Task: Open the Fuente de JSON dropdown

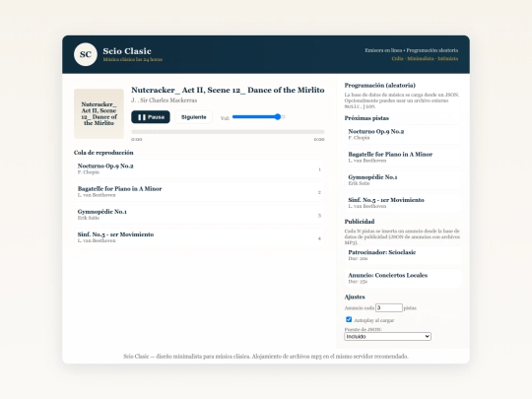Action: (388, 336)
